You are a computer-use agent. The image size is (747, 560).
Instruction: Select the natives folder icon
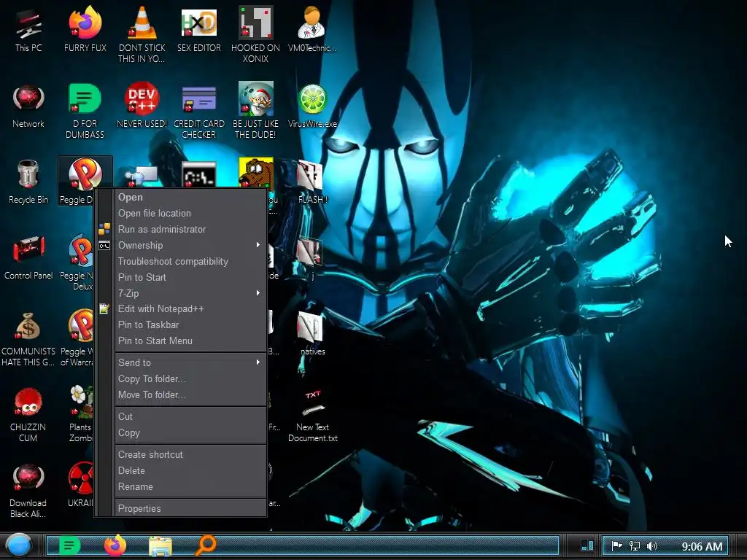coord(312,333)
